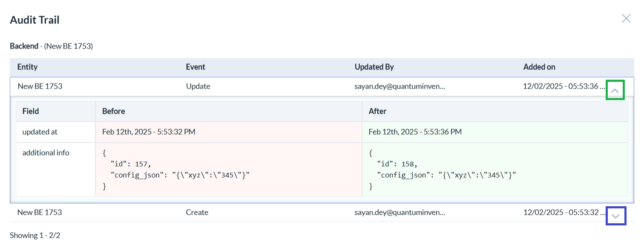Click sayan.dey's email on the Create row
Image resolution: width=644 pixels, height=248 pixels.
click(400, 212)
